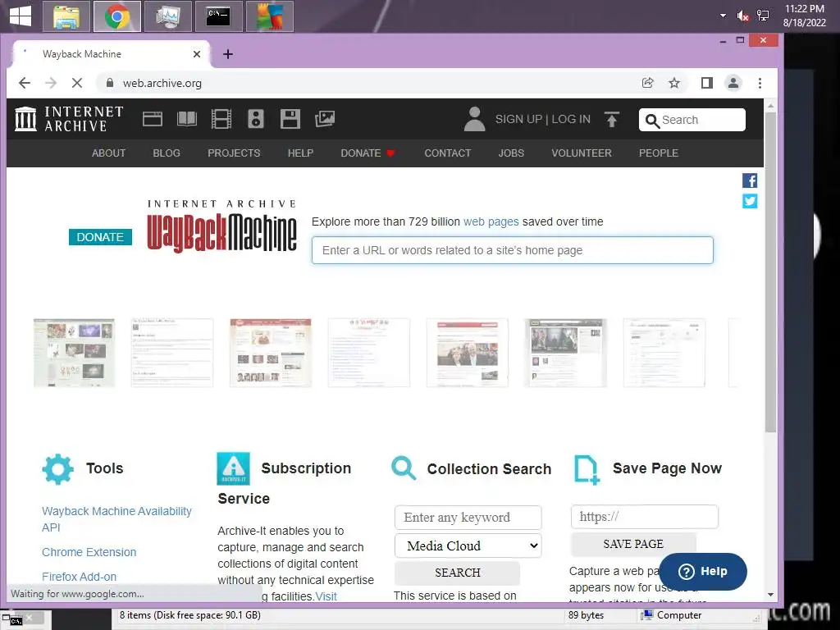Click the network tray icon
840x630 pixels.
763,16
